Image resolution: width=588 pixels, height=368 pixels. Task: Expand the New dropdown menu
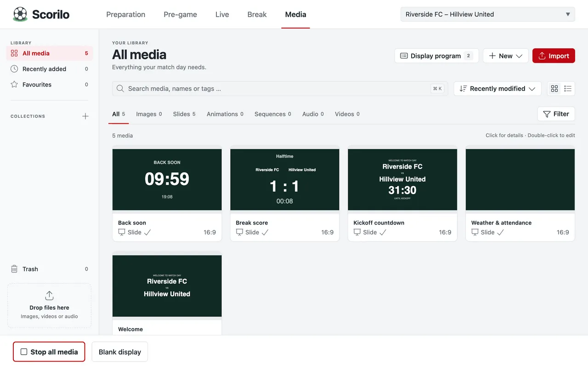pos(506,56)
